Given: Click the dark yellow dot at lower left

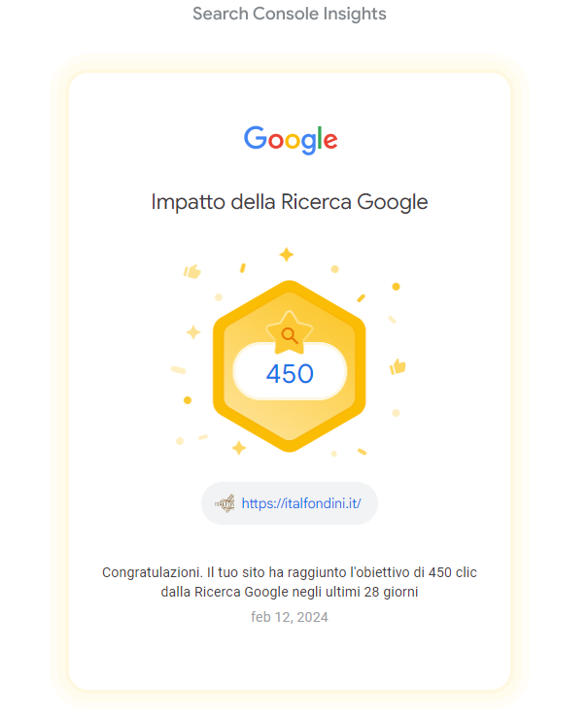Looking at the screenshot, I should coord(188,400).
